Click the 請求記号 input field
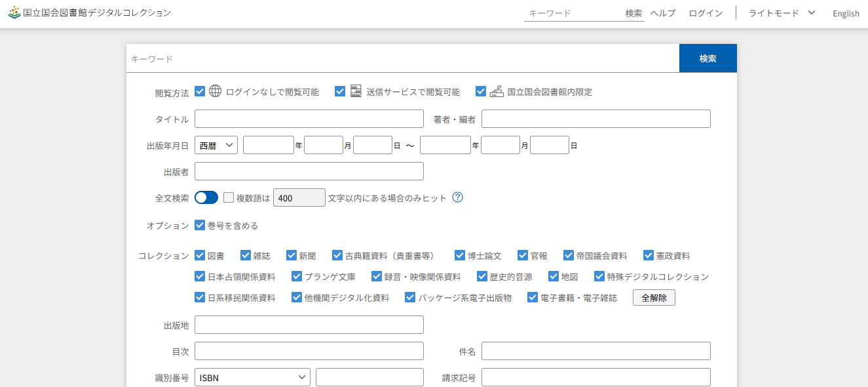The height and width of the screenshot is (387, 868). click(x=596, y=377)
